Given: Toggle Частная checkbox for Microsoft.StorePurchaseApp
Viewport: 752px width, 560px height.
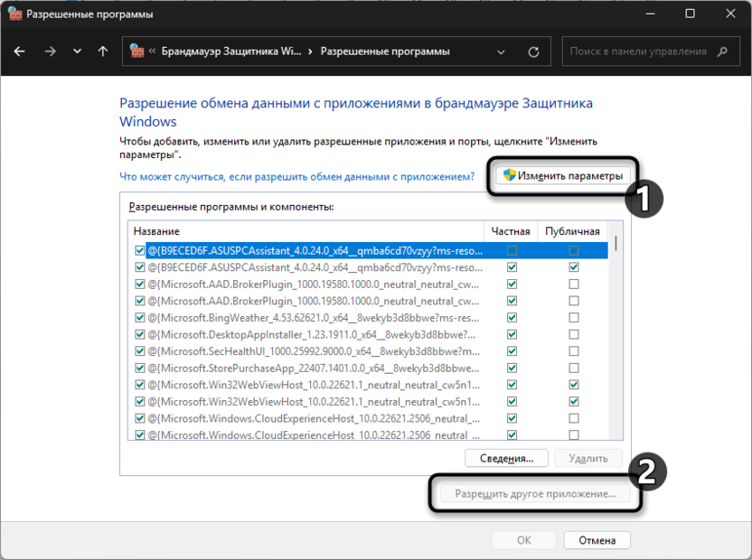Looking at the screenshot, I should pyautogui.click(x=512, y=368).
